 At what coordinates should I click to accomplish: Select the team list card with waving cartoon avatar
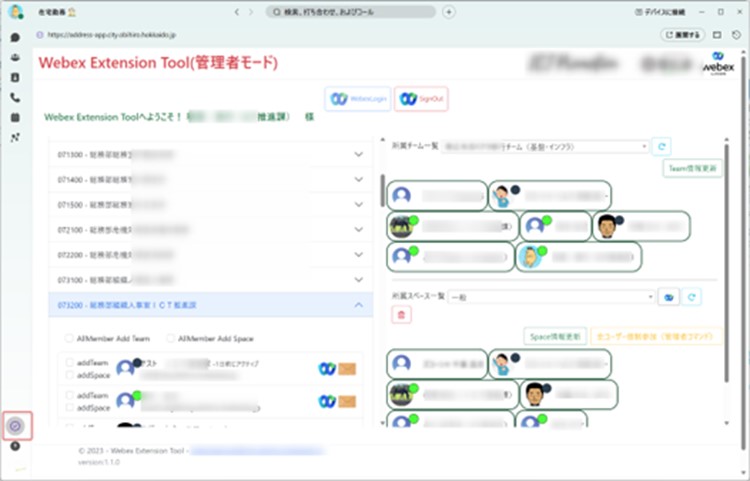click(550, 196)
